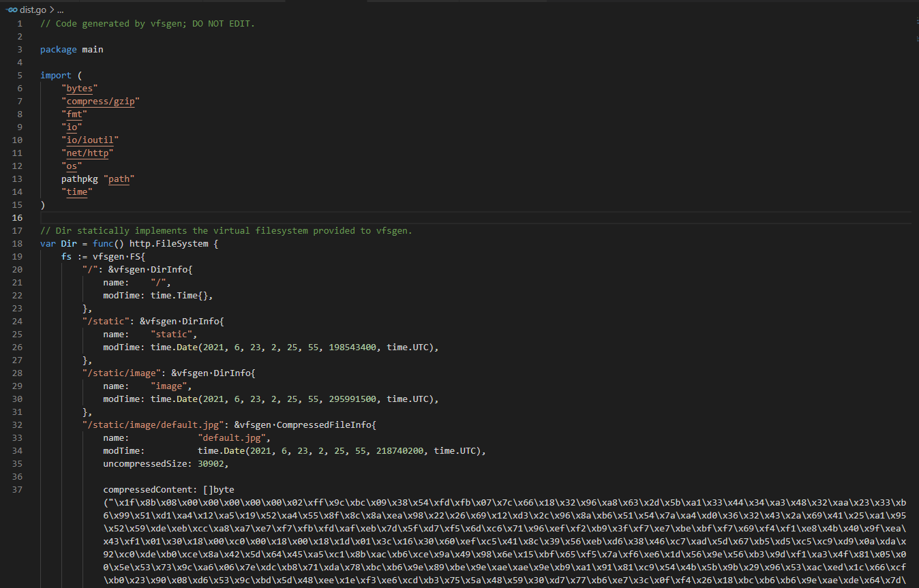Click the "package" keyword on line 3
This screenshot has height=588, width=919.
pos(59,50)
